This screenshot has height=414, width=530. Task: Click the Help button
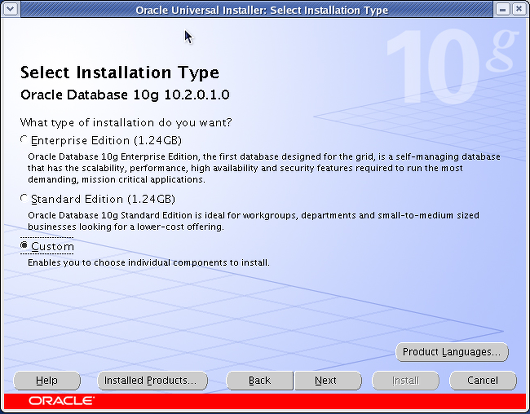tap(47, 381)
